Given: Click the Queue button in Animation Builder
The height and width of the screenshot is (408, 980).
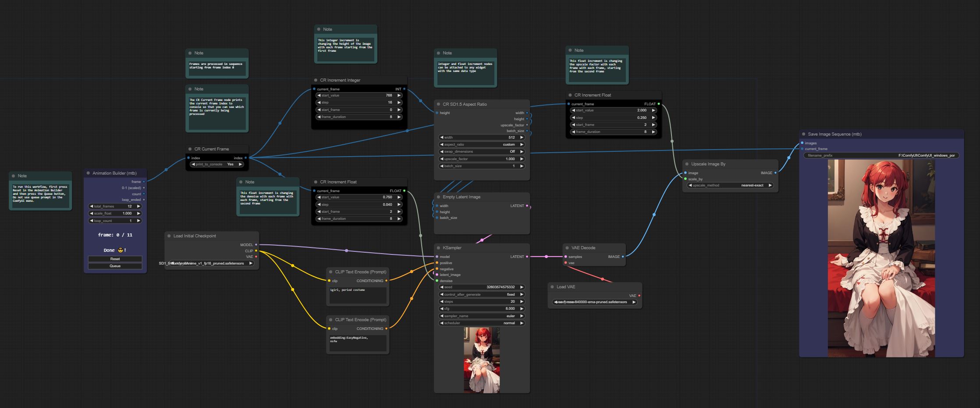Looking at the screenshot, I should click(115, 266).
